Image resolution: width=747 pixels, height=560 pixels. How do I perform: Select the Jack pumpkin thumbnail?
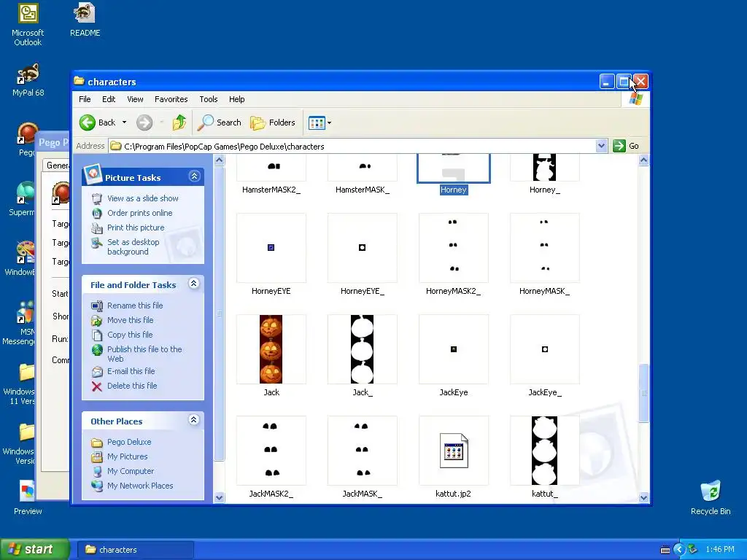(271, 349)
